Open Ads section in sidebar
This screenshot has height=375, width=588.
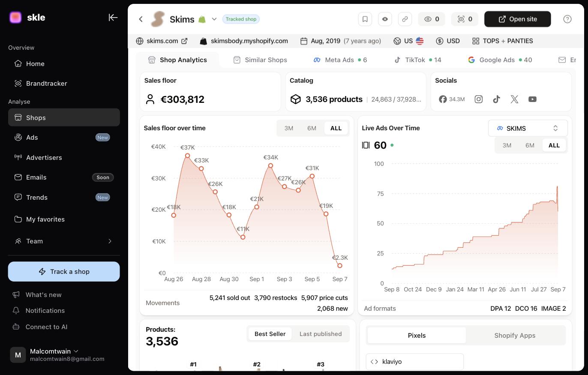[64, 138]
